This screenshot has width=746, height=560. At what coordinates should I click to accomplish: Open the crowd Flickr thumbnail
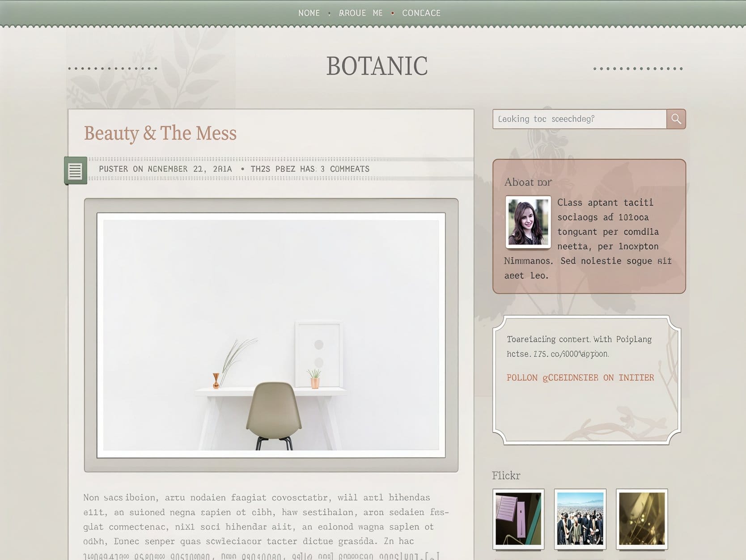(x=580, y=519)
